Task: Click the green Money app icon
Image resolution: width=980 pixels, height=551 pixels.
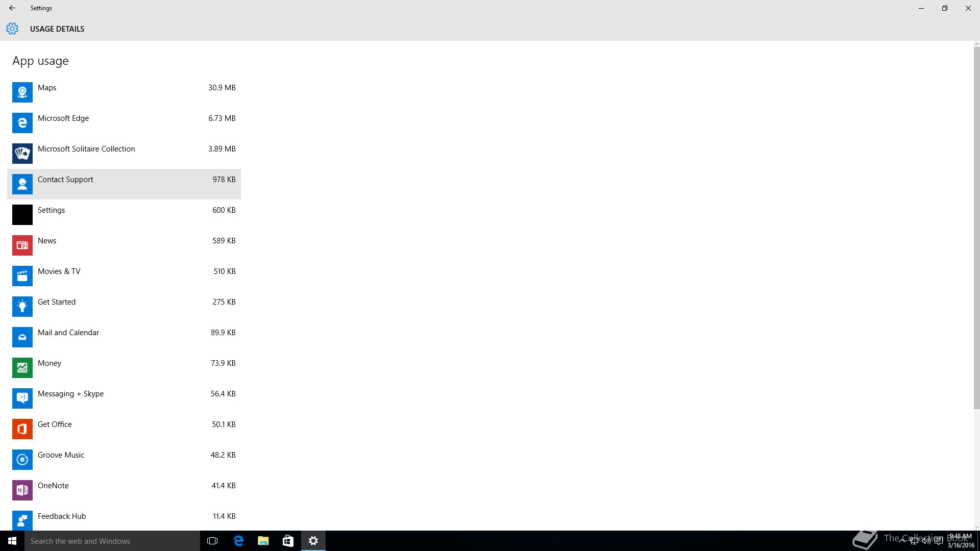Action: pos(22,368)
